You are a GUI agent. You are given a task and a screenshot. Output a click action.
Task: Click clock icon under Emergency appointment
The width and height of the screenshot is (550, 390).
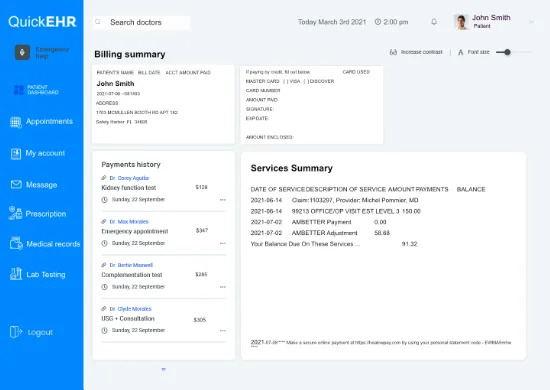[x=104, y=243]
